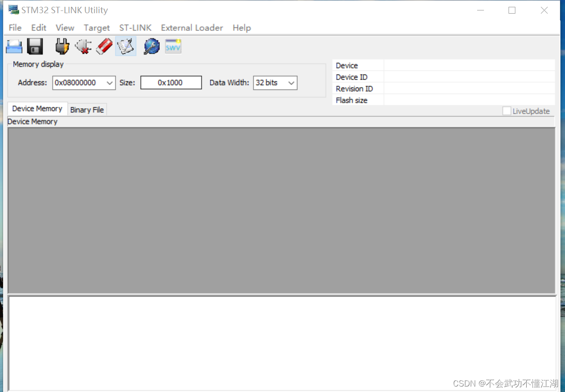
Task: Click the Program verify toolbar icon
Action: (x=126, y=46)
